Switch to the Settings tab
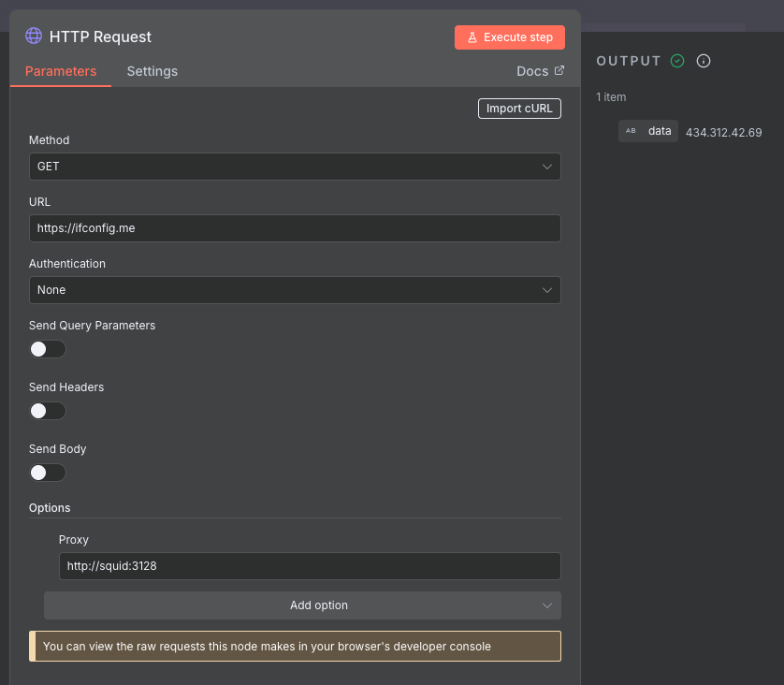Image resolution: width=784 pixels, height=685 pixels. point(152,71)
